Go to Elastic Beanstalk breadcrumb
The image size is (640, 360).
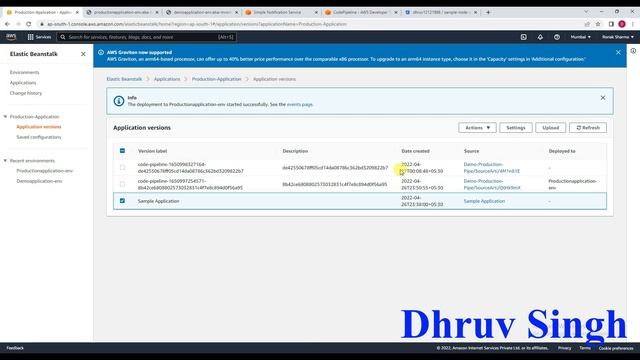tap(124, 79)
